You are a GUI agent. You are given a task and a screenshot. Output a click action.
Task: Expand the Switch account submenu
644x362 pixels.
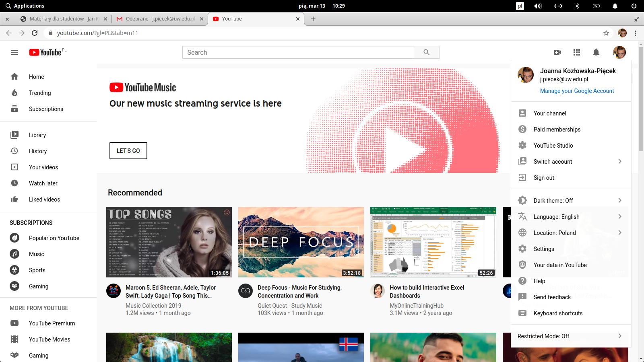click(x=571, y=161)
